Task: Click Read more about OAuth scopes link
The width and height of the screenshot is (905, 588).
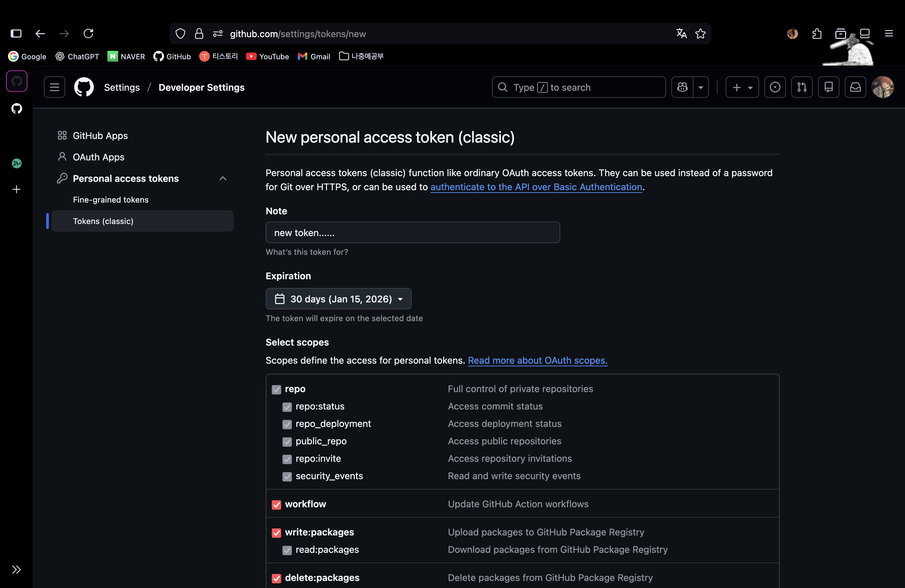Action: tap(537, 360)
